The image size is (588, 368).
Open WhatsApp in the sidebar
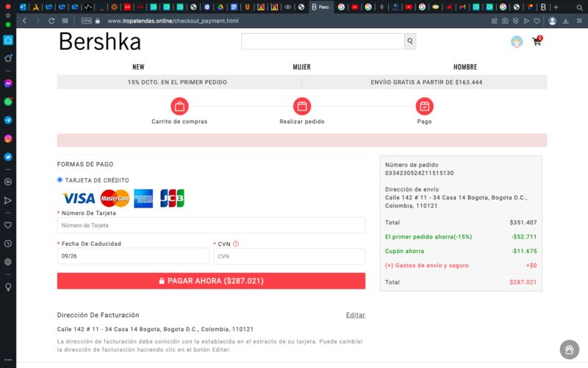[8, 102]
